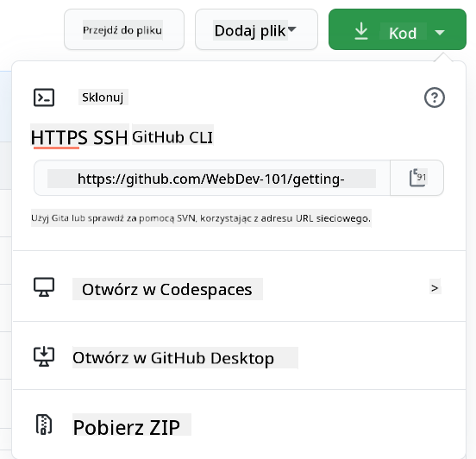Click the green Kod button label
476x459 pixels.
403,33
